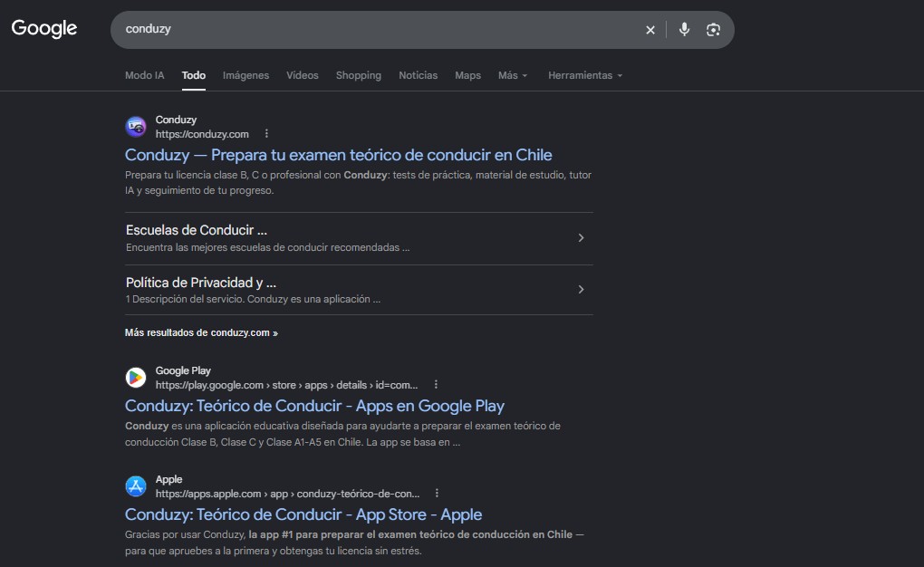
Task: Click Más resultados de conduzy.com
Action: tap(201, 333)
